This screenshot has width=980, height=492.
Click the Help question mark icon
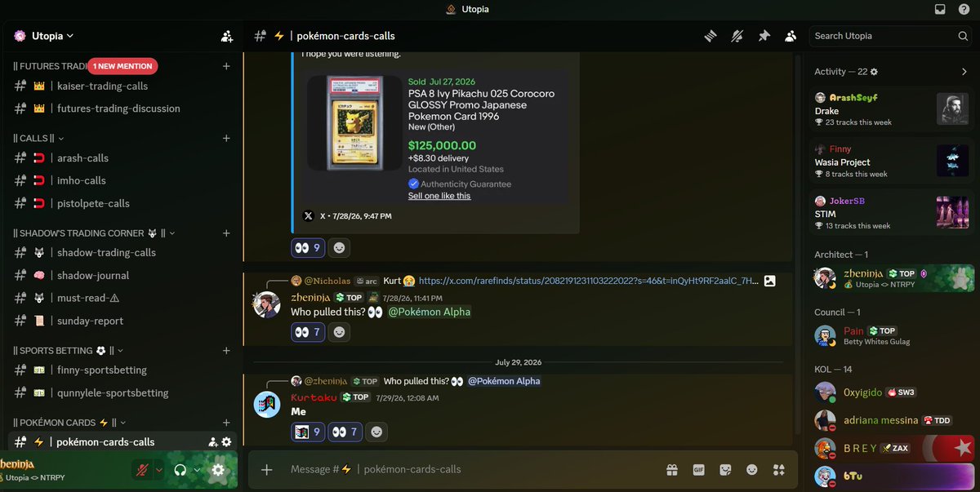click(x=963, y=9)
